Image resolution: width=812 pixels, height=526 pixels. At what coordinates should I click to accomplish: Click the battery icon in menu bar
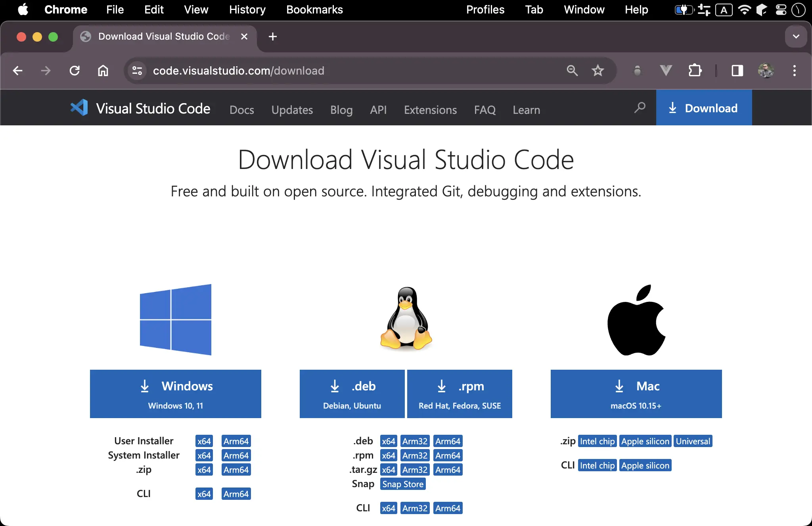pos(685,10)
